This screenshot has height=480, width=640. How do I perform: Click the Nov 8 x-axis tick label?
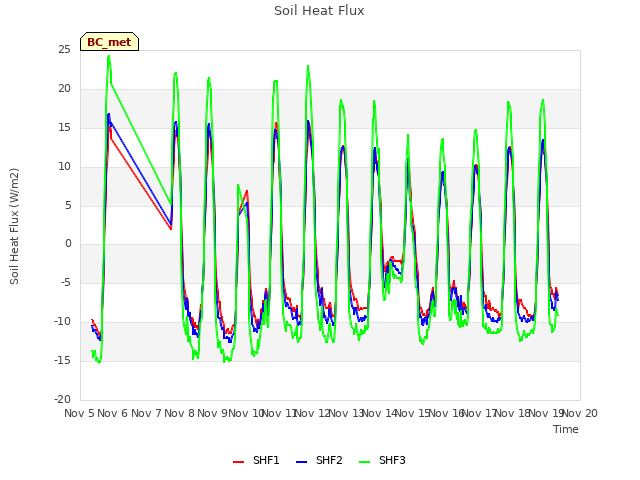click(179, 413)
